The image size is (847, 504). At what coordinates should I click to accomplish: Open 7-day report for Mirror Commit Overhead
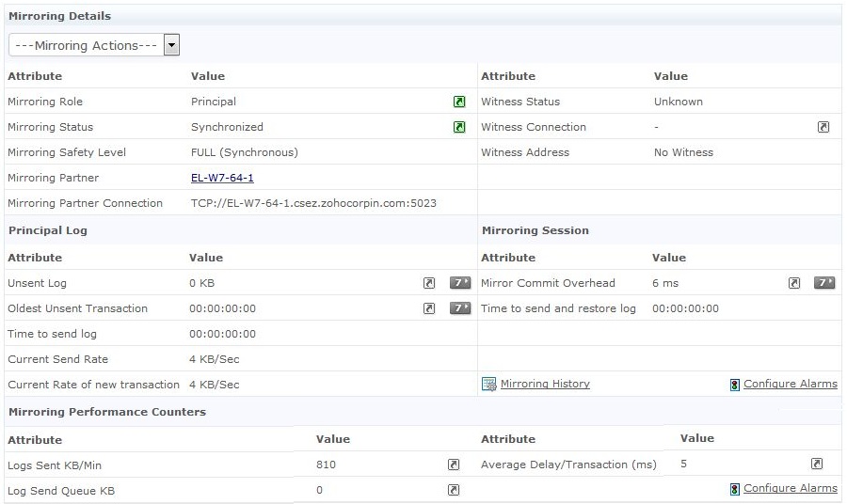coord(824,283)
